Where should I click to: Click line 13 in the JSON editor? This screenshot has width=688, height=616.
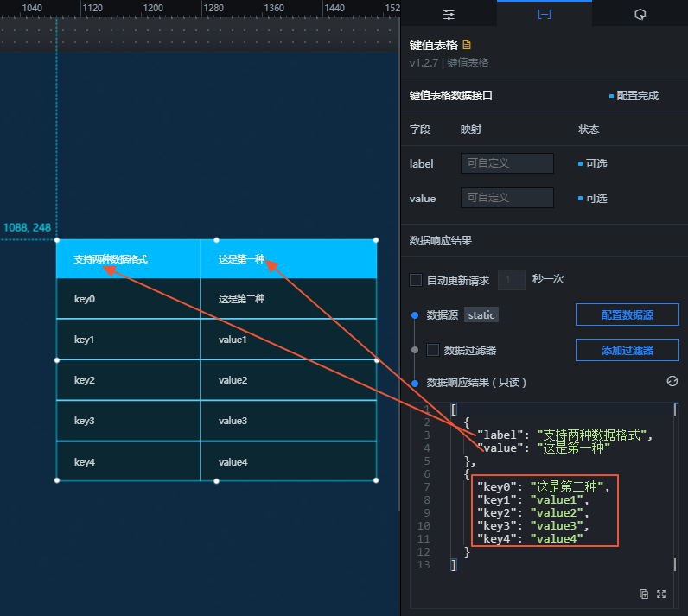click(542, 565)
